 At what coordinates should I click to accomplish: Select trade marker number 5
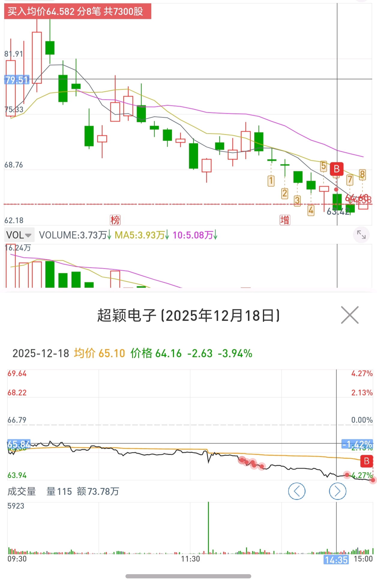[324, 166]
